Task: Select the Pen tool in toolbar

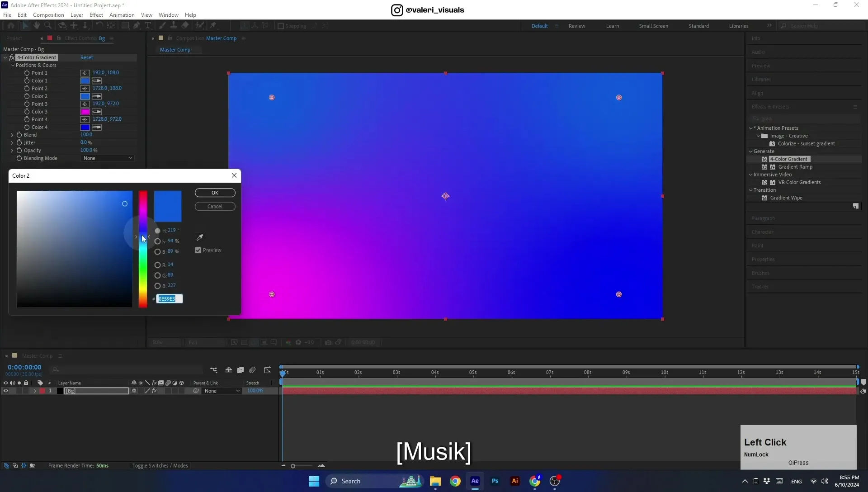Action: pos(137,26)
